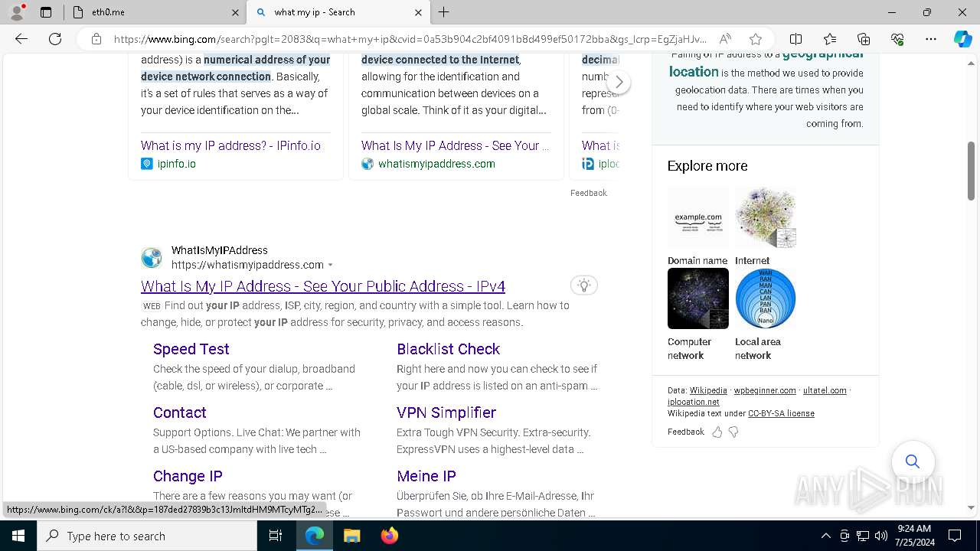Click thumbs down feedback icon
This screenshot has height=551, width=980.
pyautogui.click(x=733, y=432)
